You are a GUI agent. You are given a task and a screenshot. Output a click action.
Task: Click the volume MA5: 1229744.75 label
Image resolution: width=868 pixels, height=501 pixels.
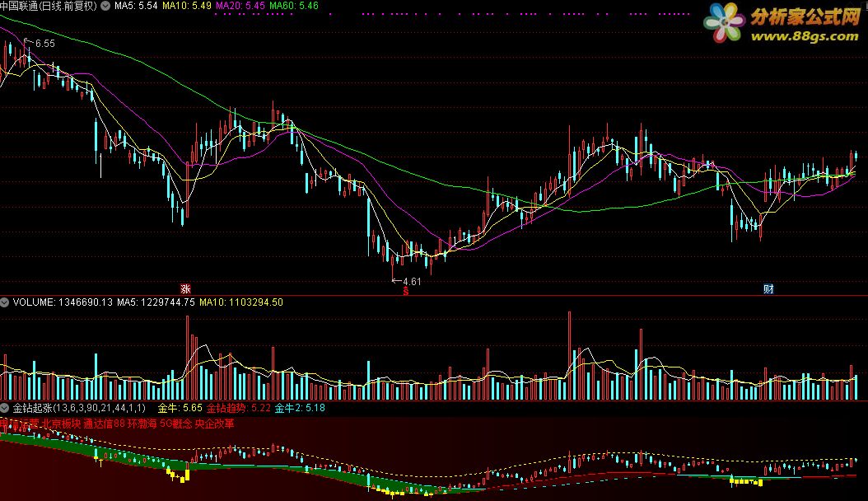click(156, 302)
